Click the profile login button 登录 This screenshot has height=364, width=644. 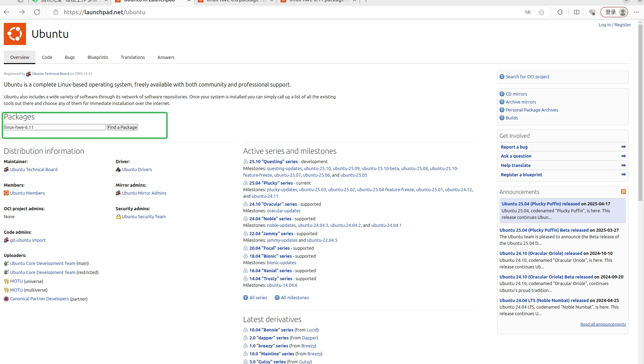pos(614,12)
